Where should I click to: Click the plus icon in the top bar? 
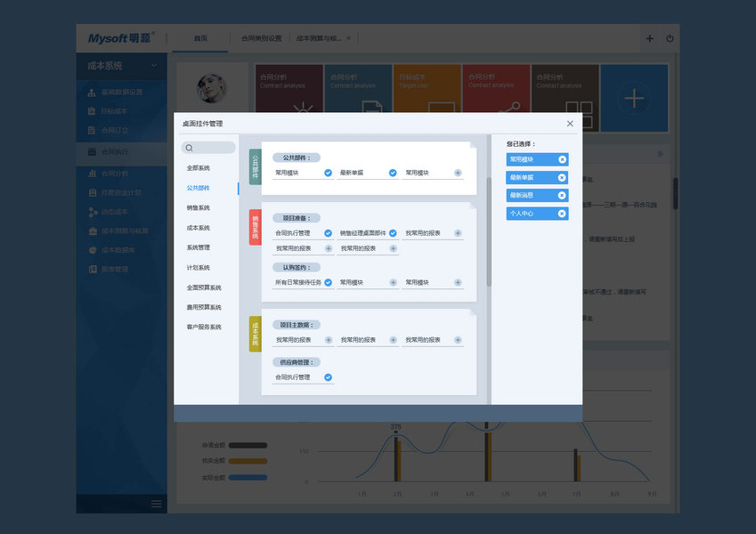coord(650,38)
